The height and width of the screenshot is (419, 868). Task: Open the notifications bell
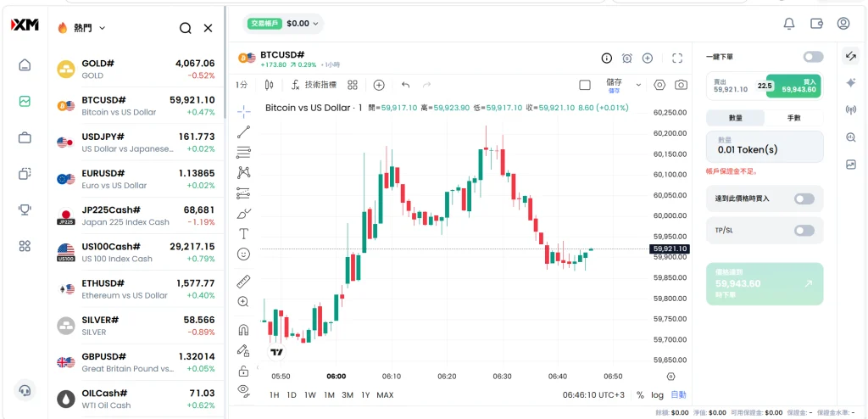point(789,23)
